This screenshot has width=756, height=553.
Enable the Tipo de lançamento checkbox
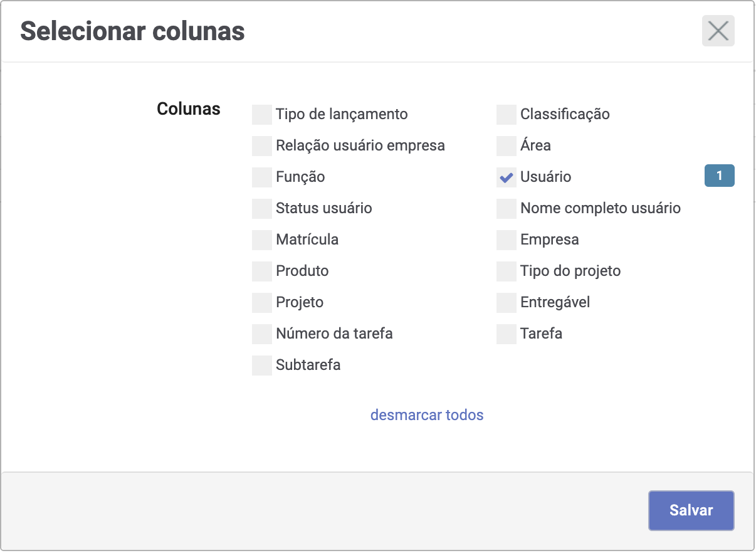[261, 115]
